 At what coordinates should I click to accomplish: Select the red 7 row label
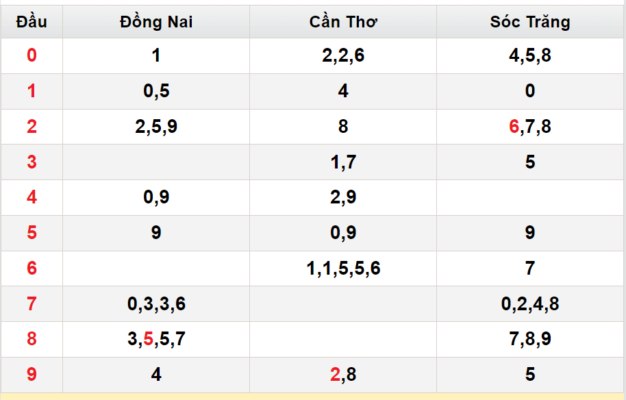click(32, 304)
